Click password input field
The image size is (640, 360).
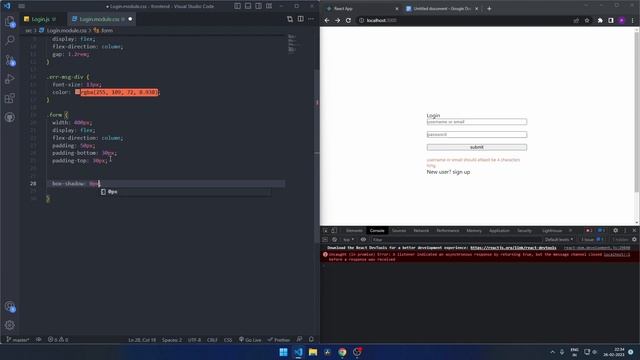pos(477,134)
